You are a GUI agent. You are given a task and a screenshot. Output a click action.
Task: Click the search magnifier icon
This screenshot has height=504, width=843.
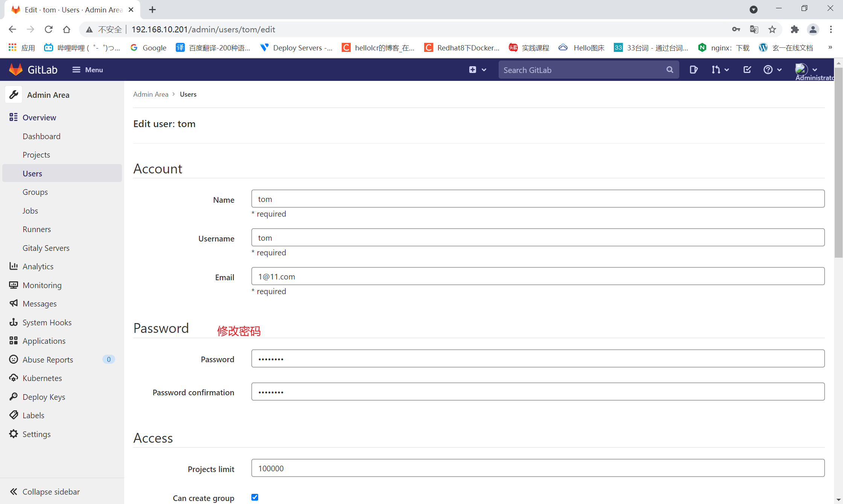coord(670,70)
